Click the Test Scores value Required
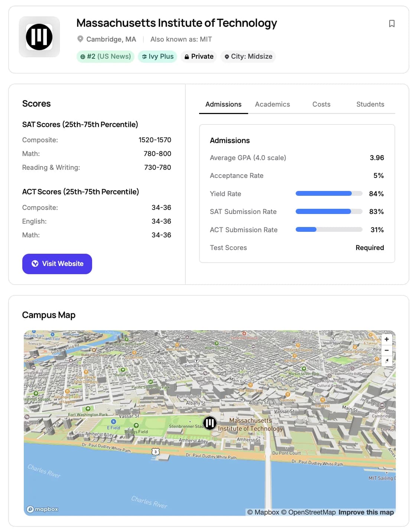The width and height of the screenshot is (419, 532). (x=370, y=248)
